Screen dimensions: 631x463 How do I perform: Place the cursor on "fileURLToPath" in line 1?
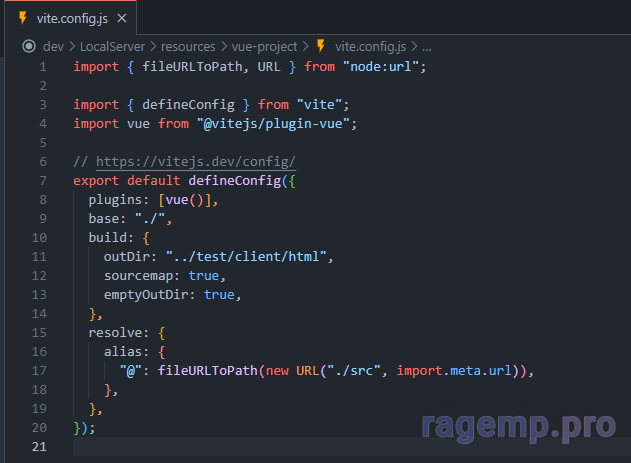click(192, 67)
